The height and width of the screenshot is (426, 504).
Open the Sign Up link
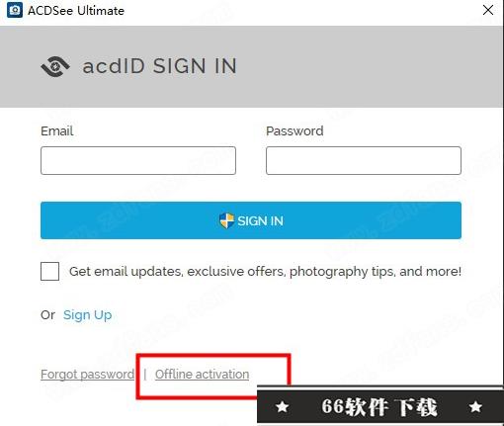87,315
